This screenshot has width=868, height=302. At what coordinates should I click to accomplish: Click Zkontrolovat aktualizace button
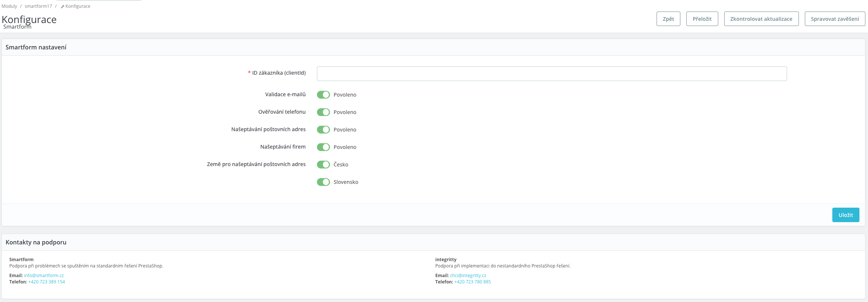761,19
